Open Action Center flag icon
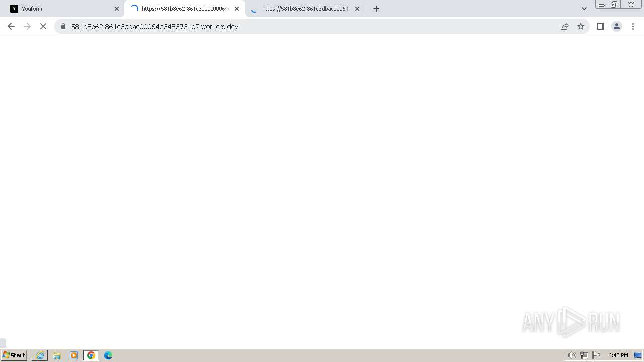The width and height of the screenshot is (644, 362). click(596, 355)
